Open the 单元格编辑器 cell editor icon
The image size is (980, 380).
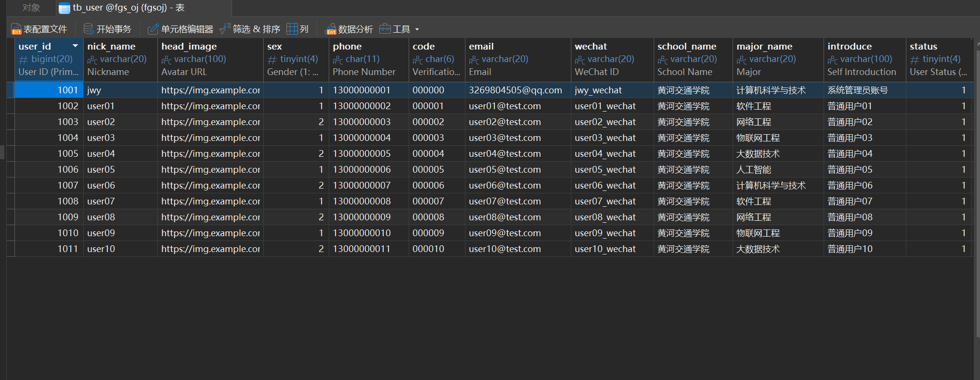pyautogui.click(x=153, y=29)
